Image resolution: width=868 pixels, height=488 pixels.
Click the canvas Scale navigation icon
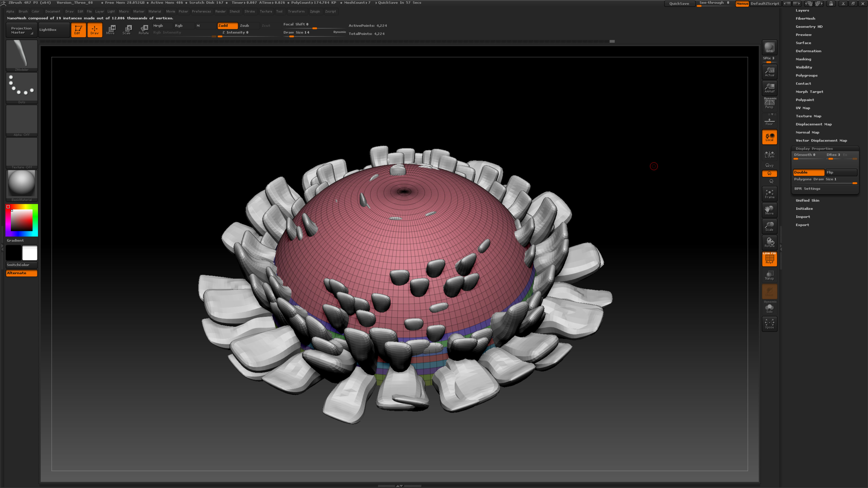pos(769,226)
